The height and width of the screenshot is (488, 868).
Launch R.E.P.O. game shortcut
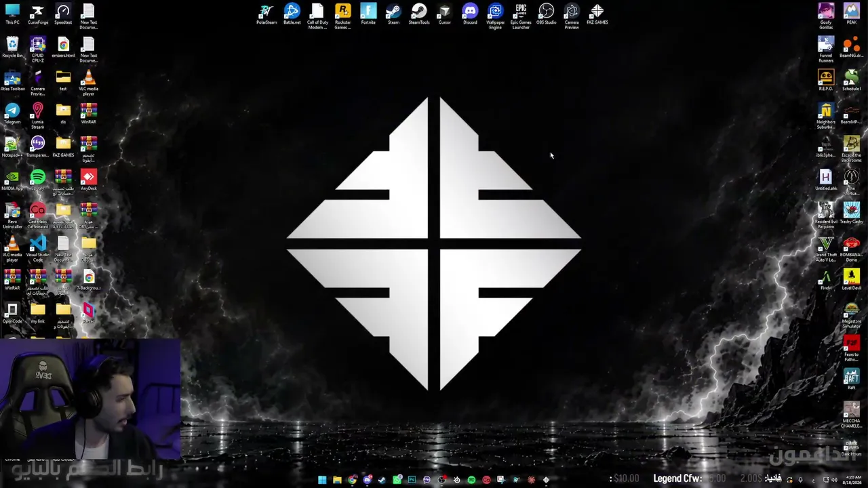point(825,81)
